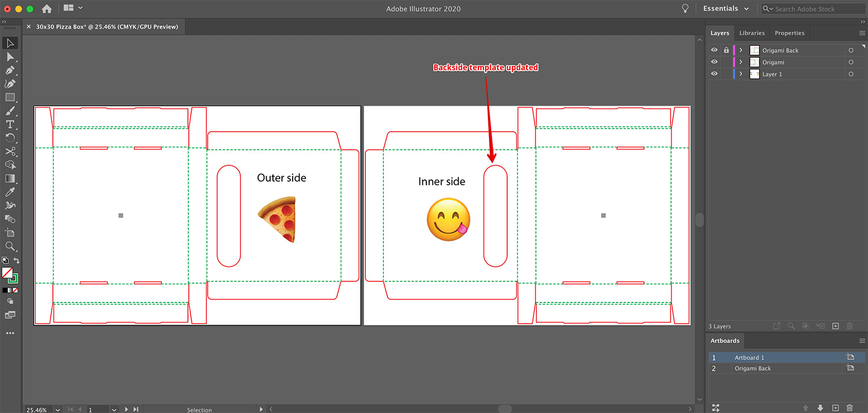
Task: Open Artboard 1 options icon
Action: [850, 357]
